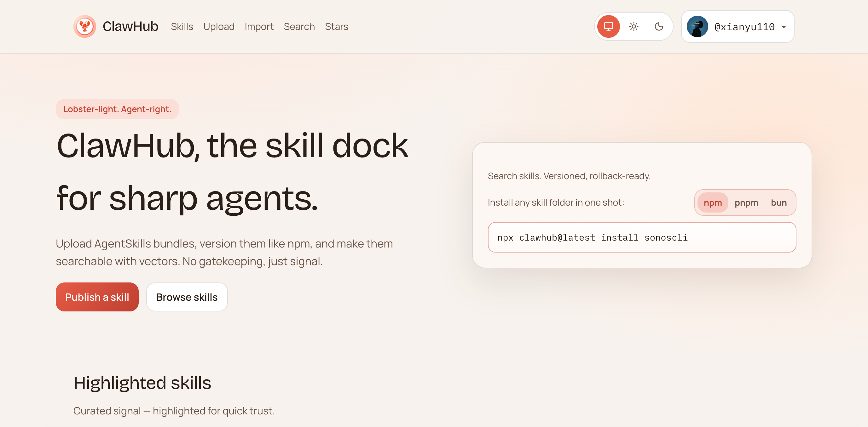Open the Upload nav item
The width and height of the screenshot is (868, 427).
219,26
